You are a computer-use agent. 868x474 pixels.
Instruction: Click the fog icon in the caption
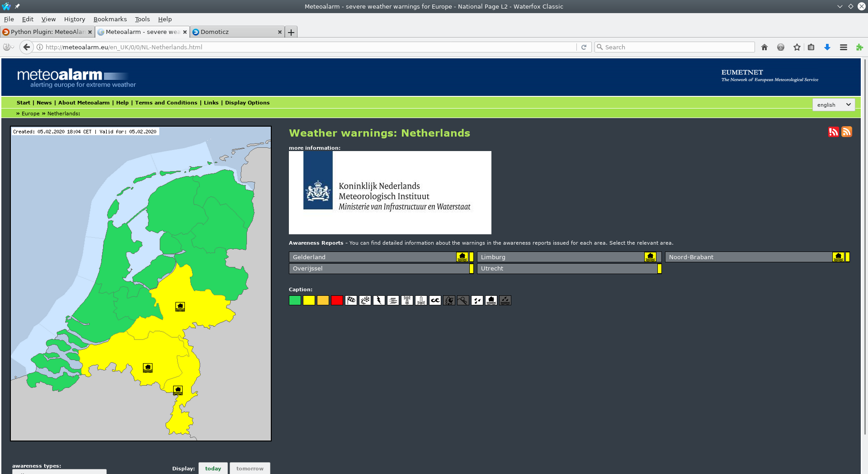coord(393,300)
